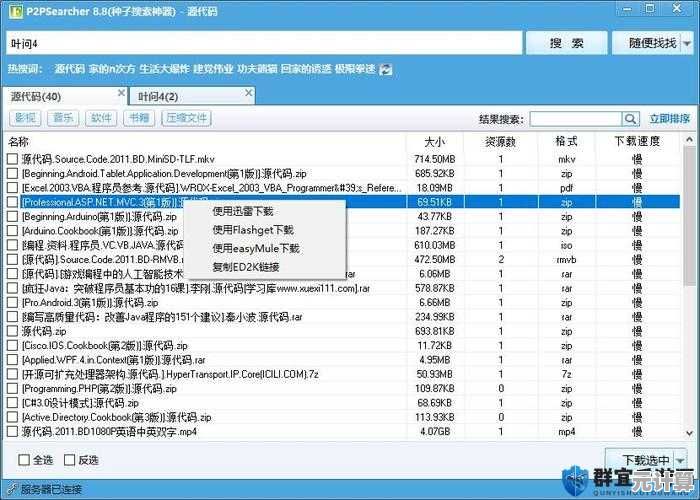Close the 源代码(40) tab
The width and height of the screenshot is (700, 500).
(121, 94)
